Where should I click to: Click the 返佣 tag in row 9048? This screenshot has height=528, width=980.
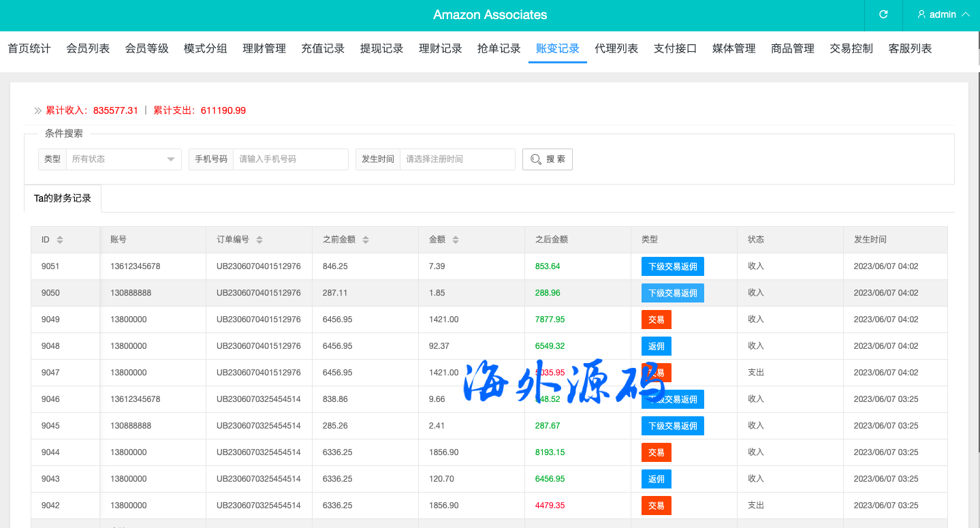(656, 346)
